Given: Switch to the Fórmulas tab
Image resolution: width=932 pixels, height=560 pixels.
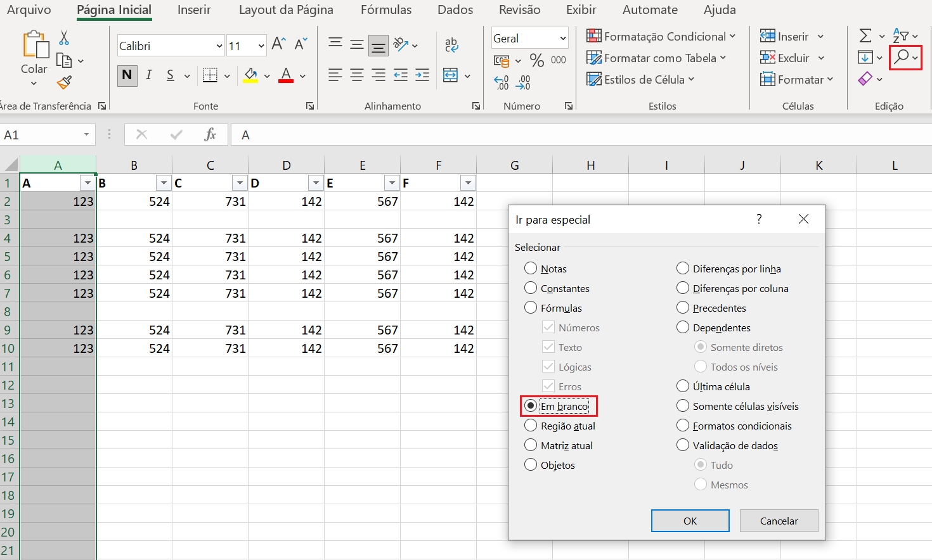Looking at the screenshot, I should click(386, 10).
